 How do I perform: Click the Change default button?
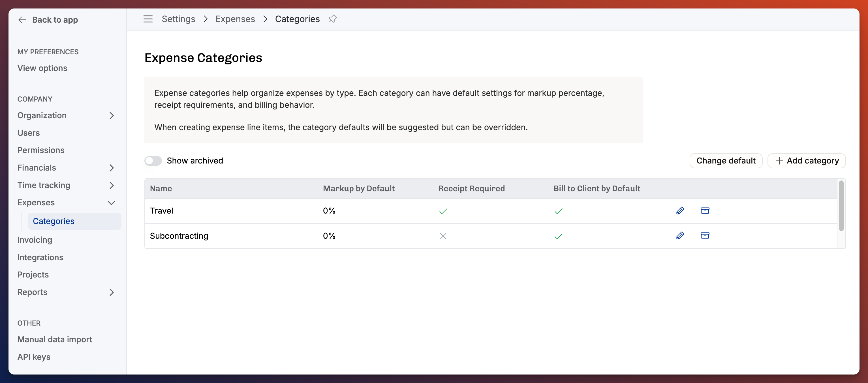[x=726, y=161]
